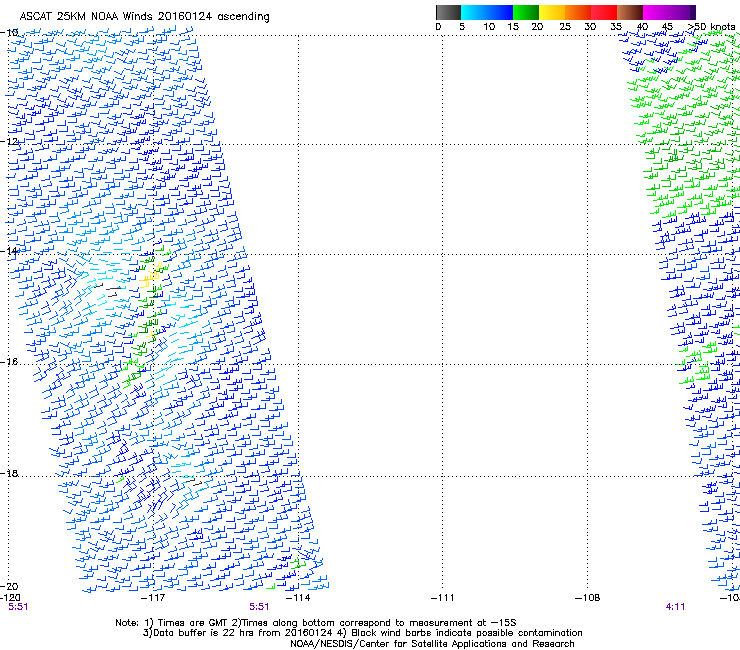Click the '25' label under the color bar
Image resolution: width=740 pixels, height=650 pixels.
pyautogui.click(x=565, y=27)
